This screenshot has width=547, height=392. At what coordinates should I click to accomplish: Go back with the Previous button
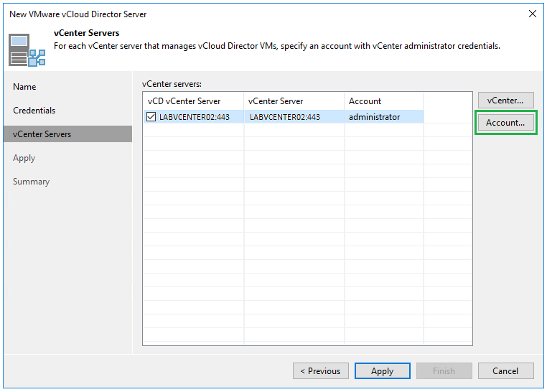click(x=320, y=371)
